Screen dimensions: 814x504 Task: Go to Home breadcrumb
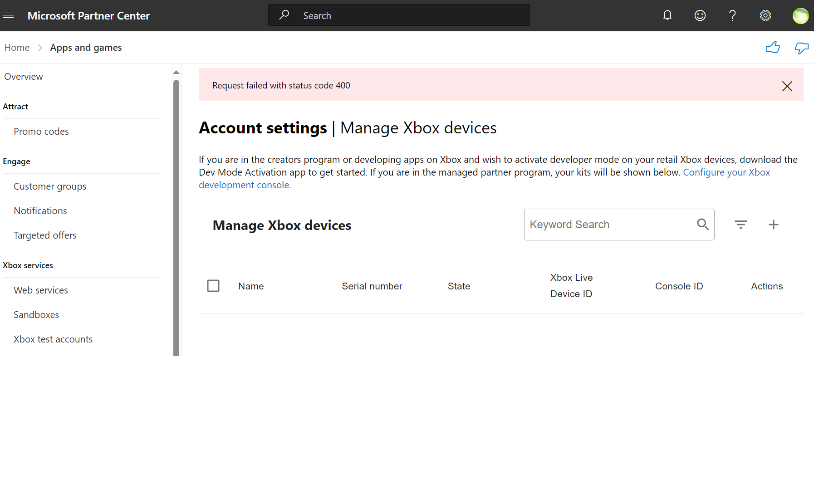(x=17, y=48)
